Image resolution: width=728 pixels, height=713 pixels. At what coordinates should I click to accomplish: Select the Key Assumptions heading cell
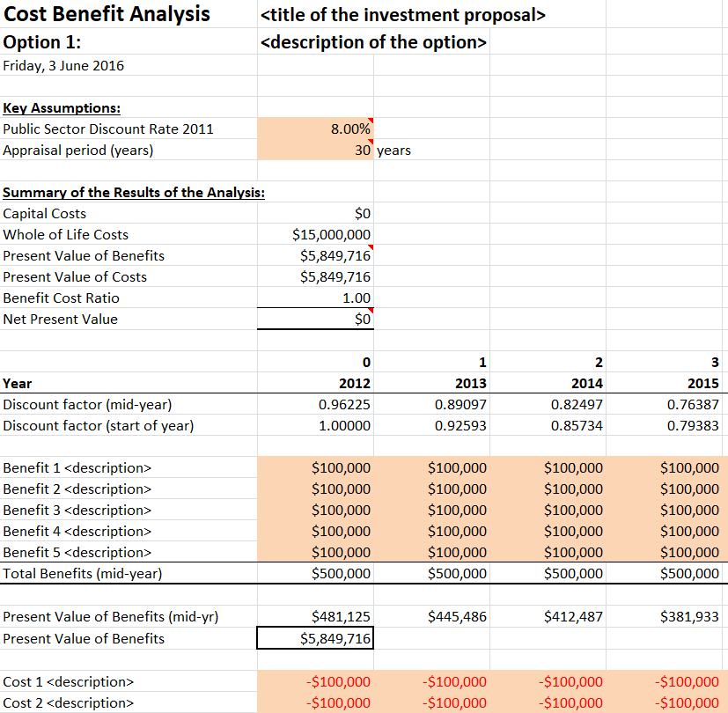62,108
